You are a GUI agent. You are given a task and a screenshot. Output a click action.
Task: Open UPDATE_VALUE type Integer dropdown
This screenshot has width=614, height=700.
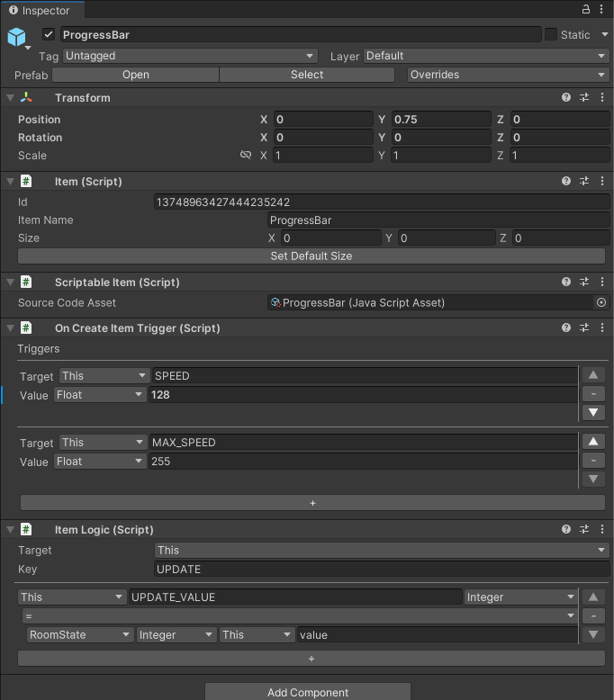[x=520, y=597]
